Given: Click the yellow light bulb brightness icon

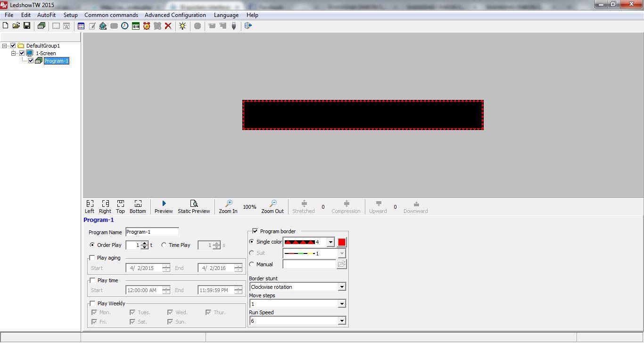Looking at the screenshot, I should 182,26.
